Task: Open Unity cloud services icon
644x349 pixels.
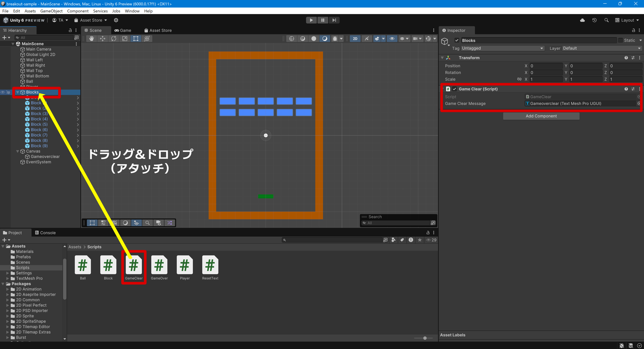Action: tap(582, 20)
